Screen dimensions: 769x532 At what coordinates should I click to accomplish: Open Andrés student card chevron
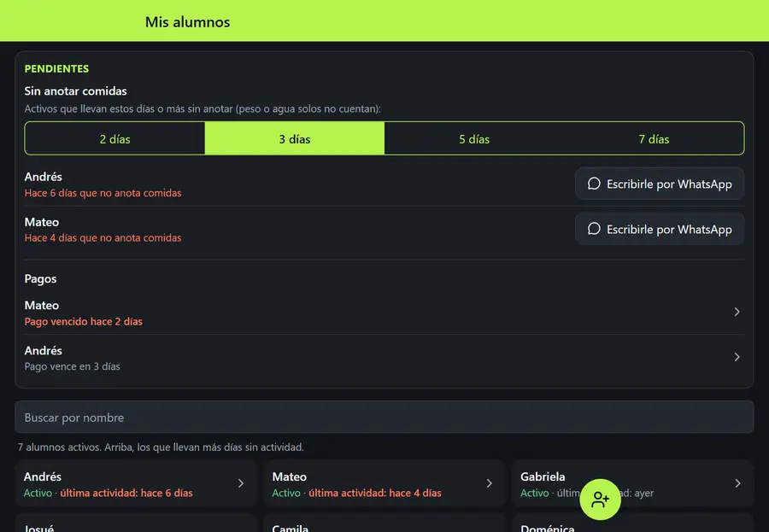(241, 483)
